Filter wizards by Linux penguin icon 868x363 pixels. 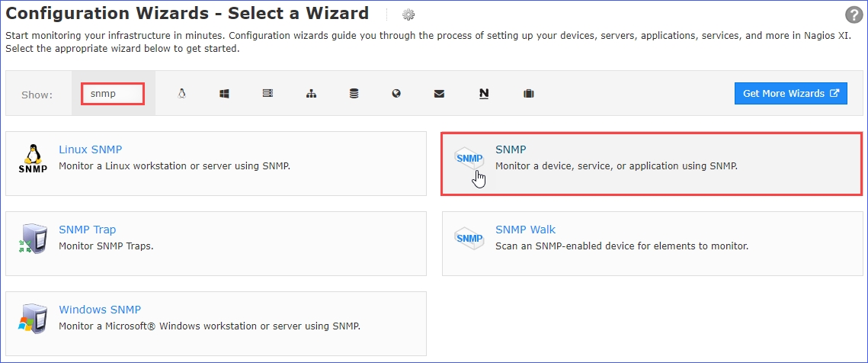181,94
